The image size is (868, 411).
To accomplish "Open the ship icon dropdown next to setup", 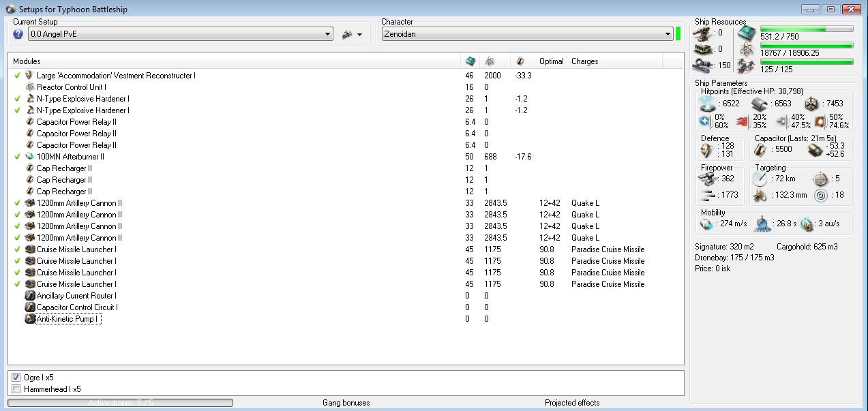I will click(352, 34).
